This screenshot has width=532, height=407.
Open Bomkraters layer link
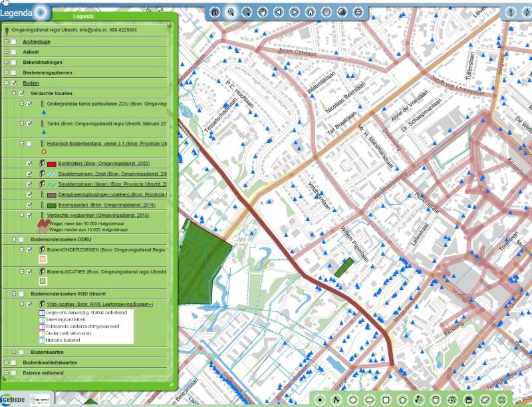[x=104, y=164]
